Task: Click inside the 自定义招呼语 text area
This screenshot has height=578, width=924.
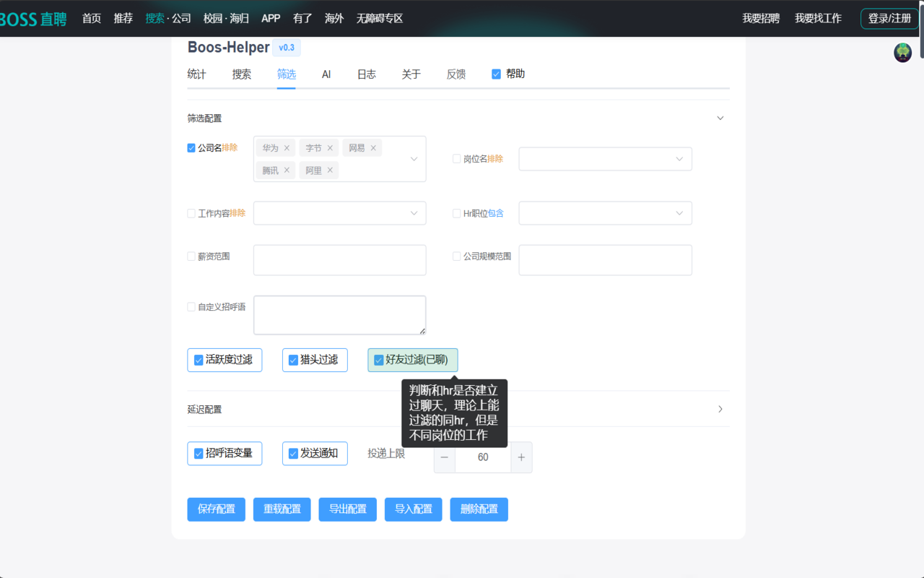Action: [x=339, y=314]
